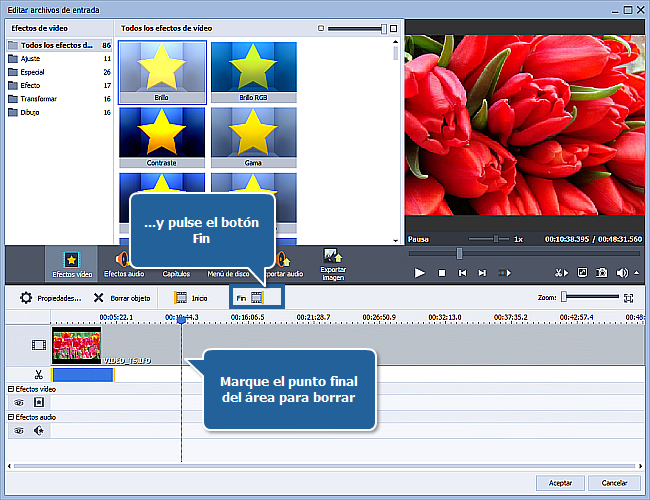Click the Fin end-marker button
Screen dimensions: 650x500
point(248,297)
